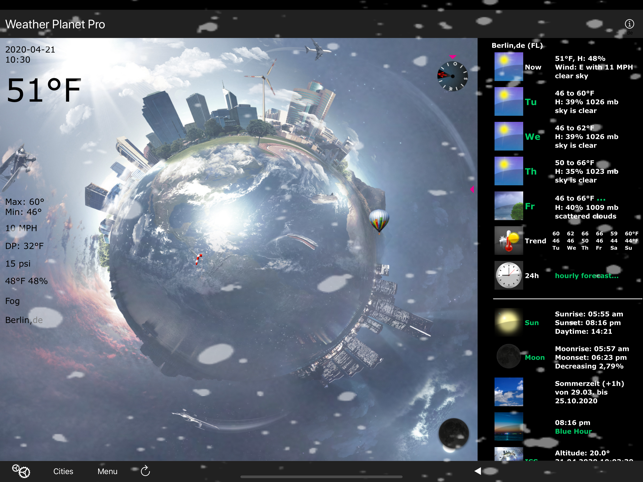Click the 10 MPH wind speed
The image size is (643, 482).
click(21, 228)
